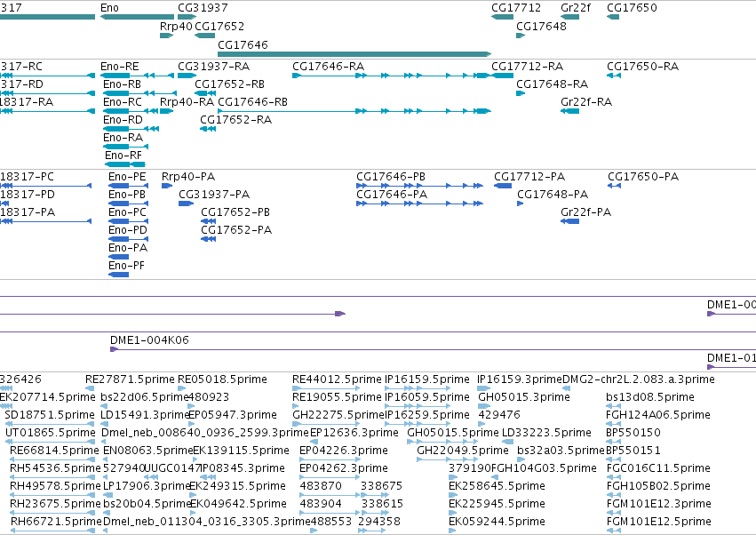Select the Eno-RD transcript
Image resolution: width=756 pixels, height=535 pixels.
click(131, 129)
